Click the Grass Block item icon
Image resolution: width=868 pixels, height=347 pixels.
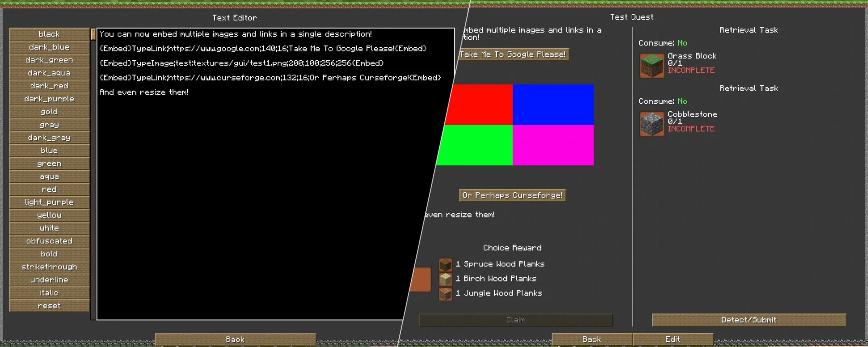click(x=652, y=66)
